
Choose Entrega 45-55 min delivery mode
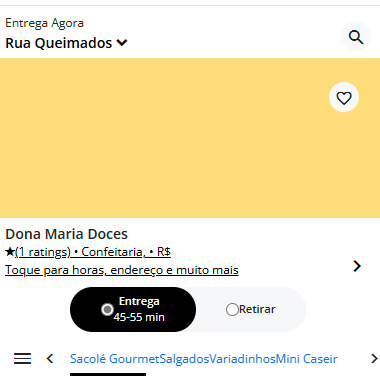(133, 309)
